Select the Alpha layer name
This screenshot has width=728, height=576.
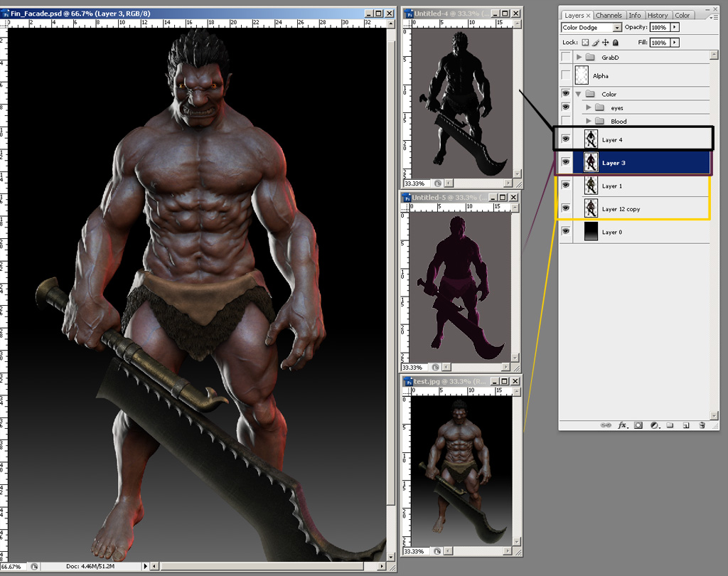pos(600,75)
